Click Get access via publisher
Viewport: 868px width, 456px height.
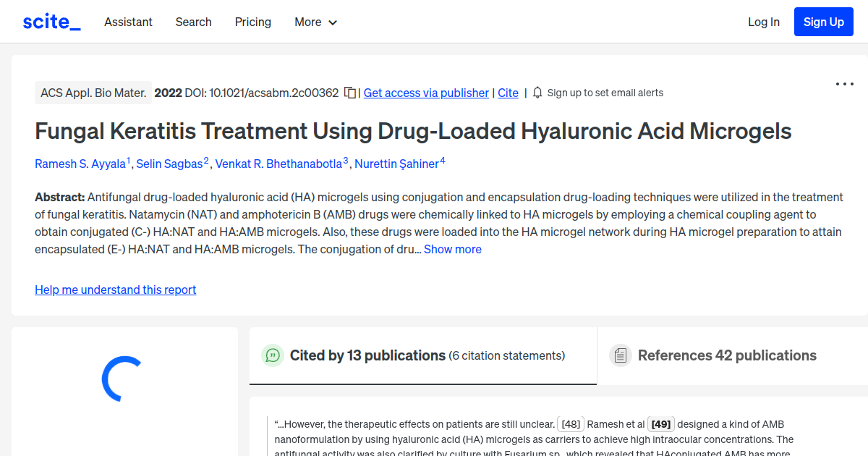[425, 93]
